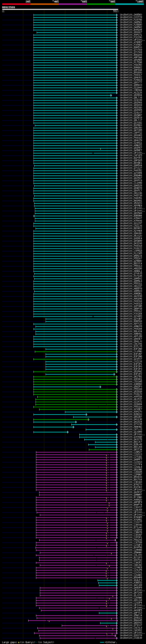Select label UniRef100_C4CYL9
146x644 pixels.
coord(131,628)
